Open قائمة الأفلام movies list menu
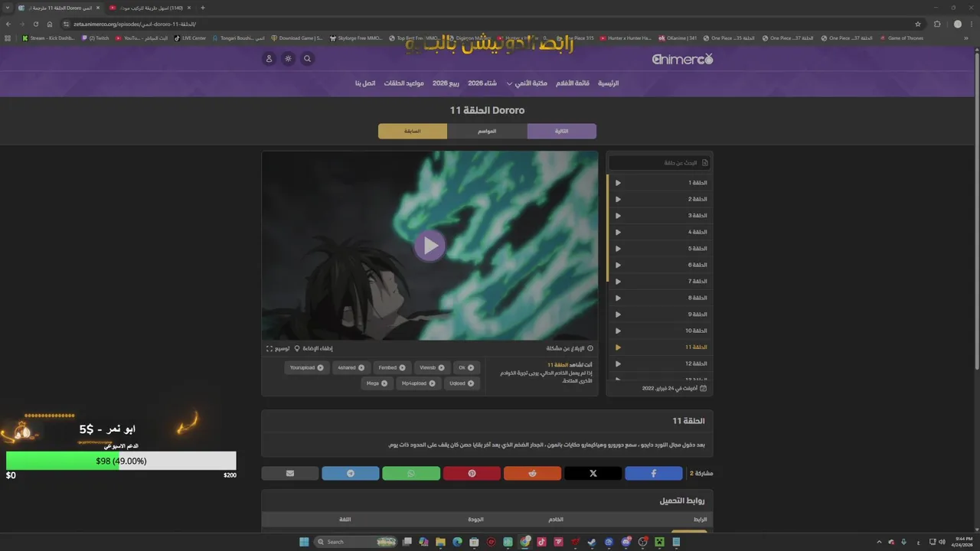The height and width of the screenshot is (551, 980). (x=572, y=83)
